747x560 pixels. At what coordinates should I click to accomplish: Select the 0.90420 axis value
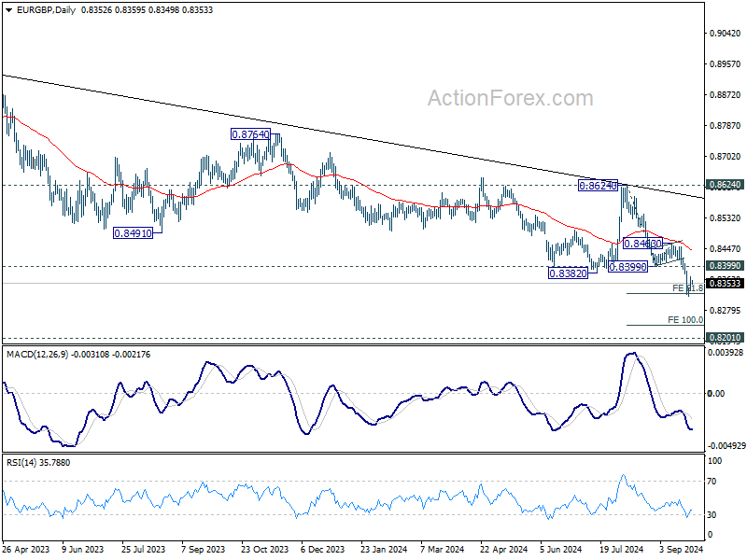726,34
